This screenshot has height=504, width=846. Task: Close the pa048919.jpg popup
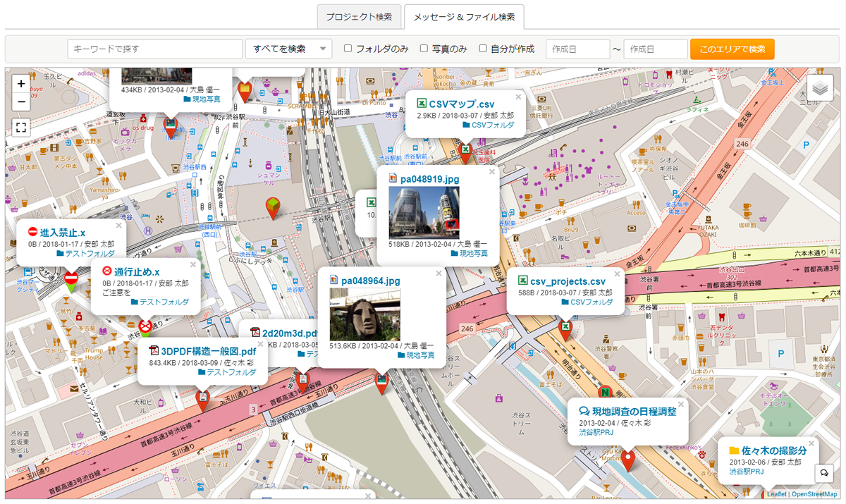point(491,171)
